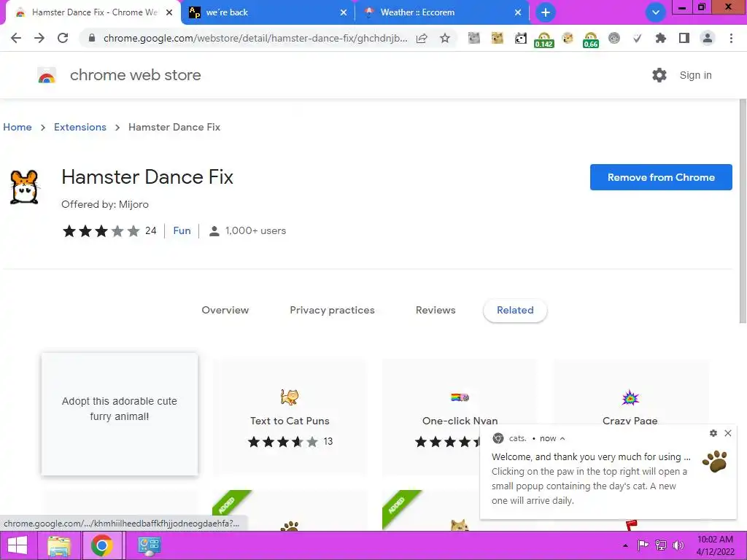Open the Windows Start menu
The width and height of the screenshot is (747, 560).
click(x=18, y=545)
